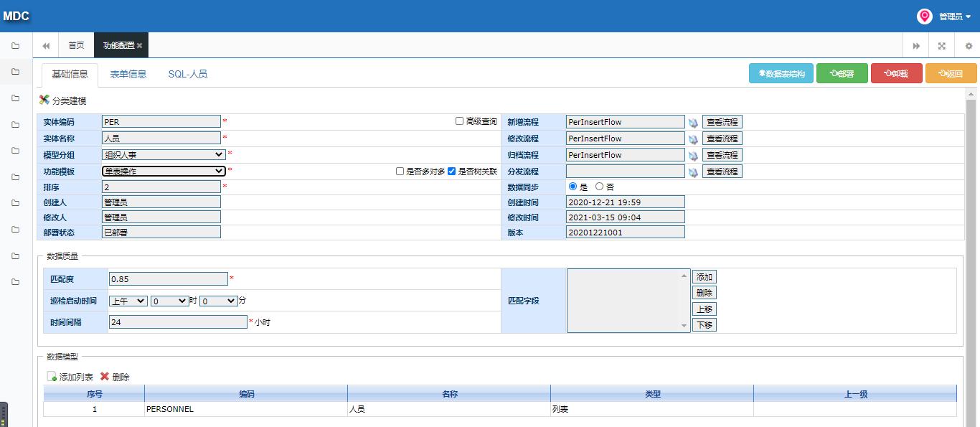Click the 添加列表 add-list icon
The width and height of the screenshot is (980, 427).
coord(52,377)
